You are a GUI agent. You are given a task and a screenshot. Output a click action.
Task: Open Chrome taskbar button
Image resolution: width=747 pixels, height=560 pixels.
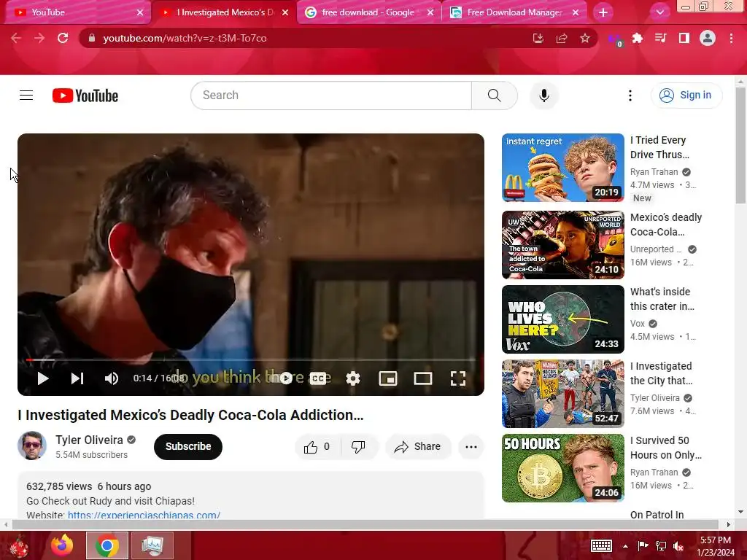click(x=107, y=545)
